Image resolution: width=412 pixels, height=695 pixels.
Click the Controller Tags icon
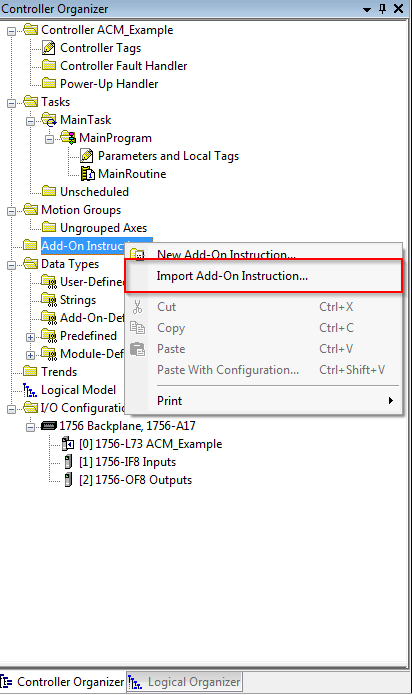point(49,48)
